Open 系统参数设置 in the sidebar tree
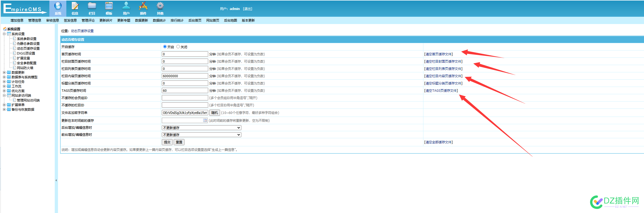The width and height of the screenshot is (644, 213). click(x=27, y=39)
